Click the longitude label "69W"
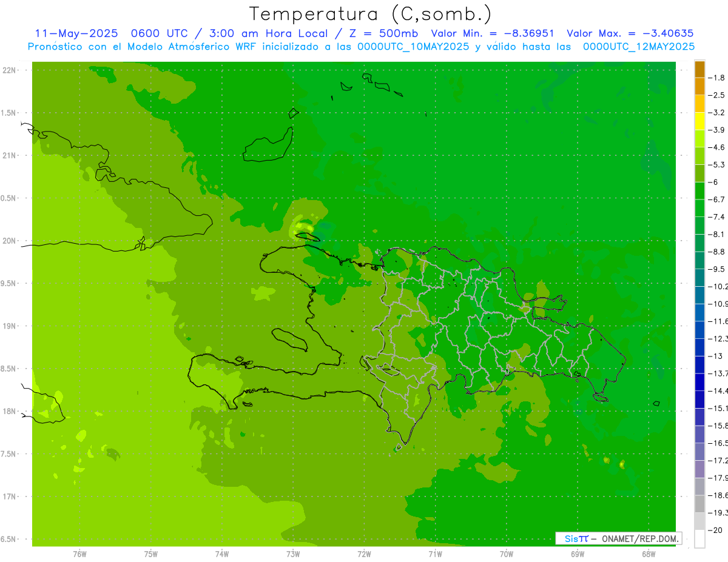 (578, 554)
